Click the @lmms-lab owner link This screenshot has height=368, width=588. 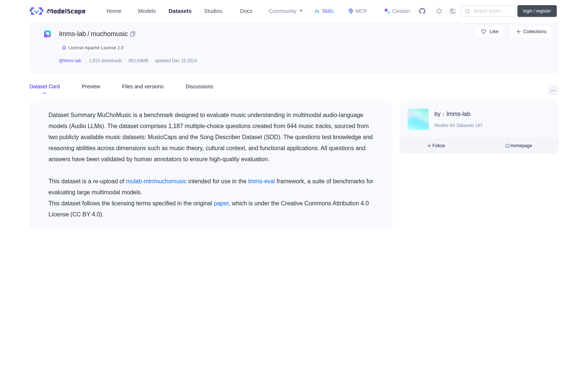pos(70,61)
